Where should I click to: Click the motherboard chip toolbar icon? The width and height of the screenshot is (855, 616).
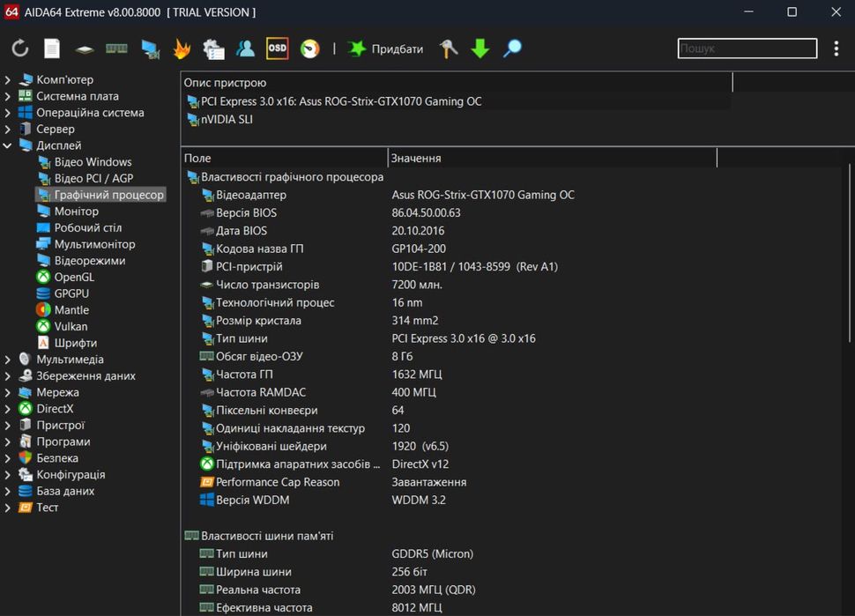coord(85,49)
